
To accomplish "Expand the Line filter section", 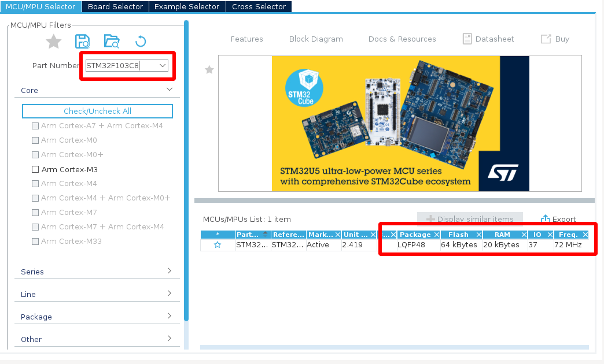I will pyautogui.click(x=170, y=293).
